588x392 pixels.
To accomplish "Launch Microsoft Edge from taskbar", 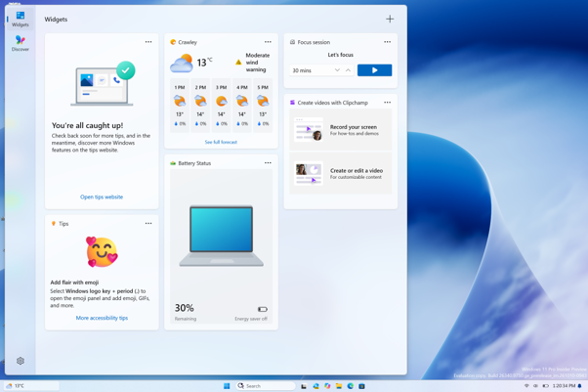I will [x=351, y=386].
